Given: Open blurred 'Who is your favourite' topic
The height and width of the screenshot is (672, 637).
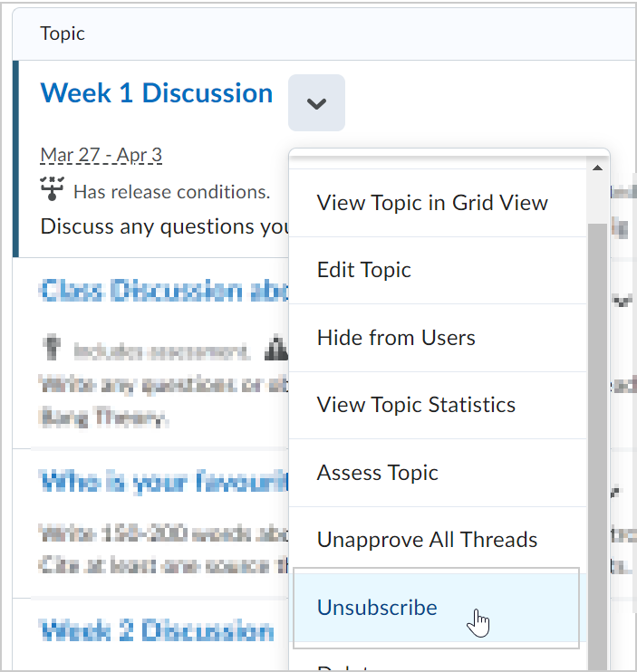Looking at the screenshot, I should coord(163,482).
